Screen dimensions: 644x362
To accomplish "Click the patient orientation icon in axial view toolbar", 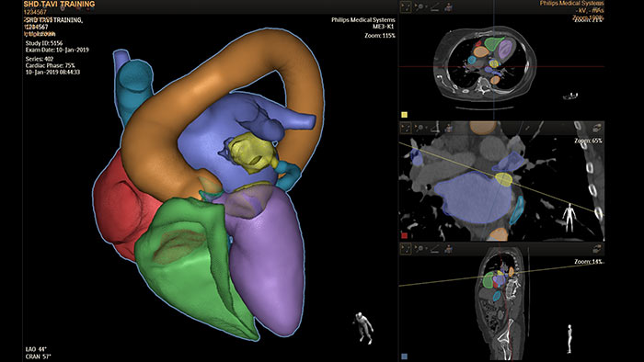I will tap(449, 7).
